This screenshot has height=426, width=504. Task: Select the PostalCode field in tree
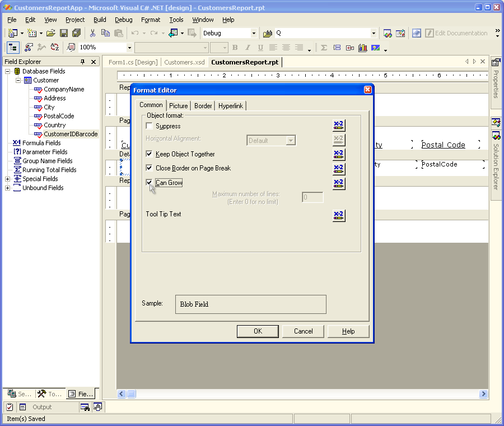pos(59,116)
